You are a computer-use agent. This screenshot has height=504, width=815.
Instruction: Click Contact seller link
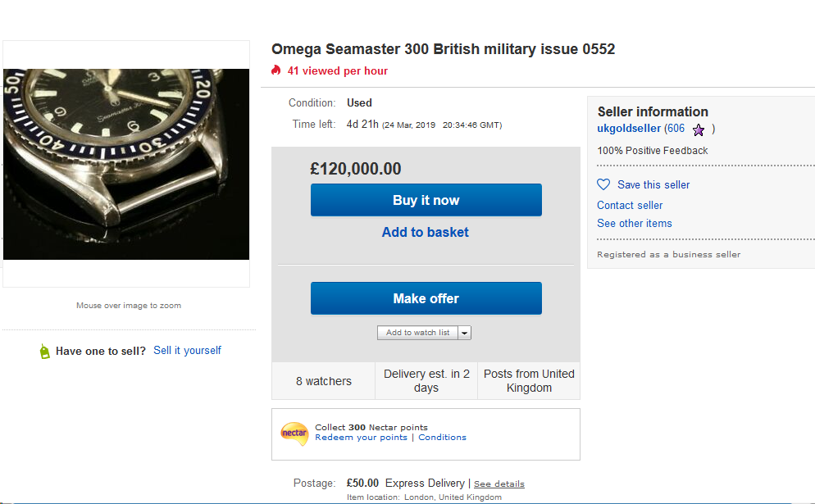point(630,206)
